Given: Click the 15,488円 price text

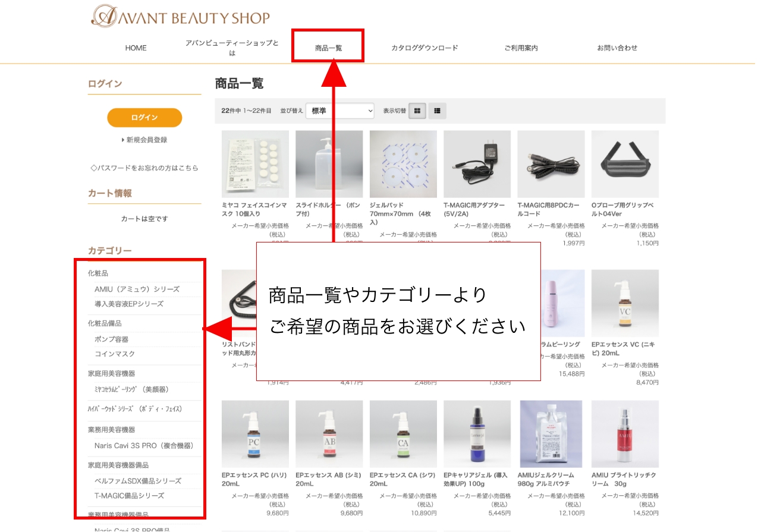Looking at the screenshot, I should point(572,374).
